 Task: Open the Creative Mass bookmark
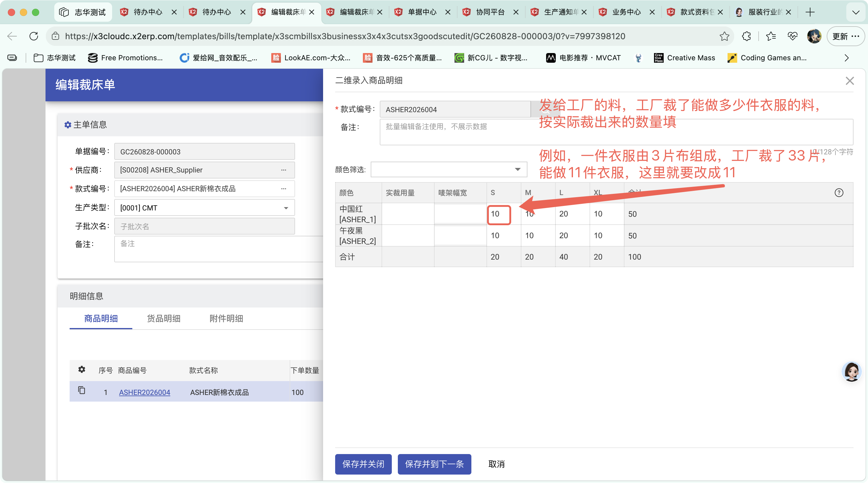684,58
